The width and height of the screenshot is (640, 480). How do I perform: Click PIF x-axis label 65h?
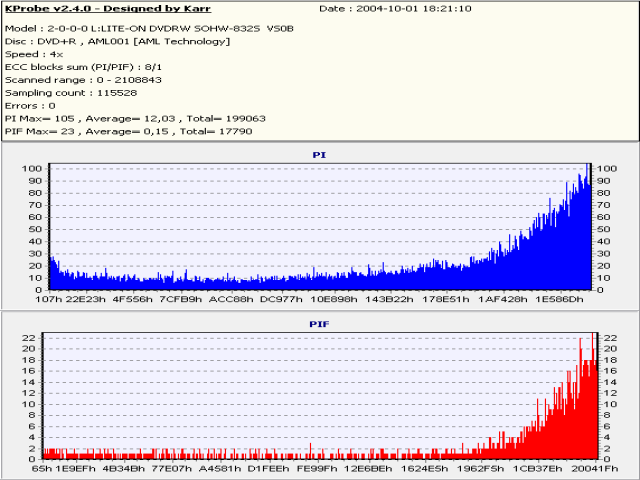coord(42,469)
